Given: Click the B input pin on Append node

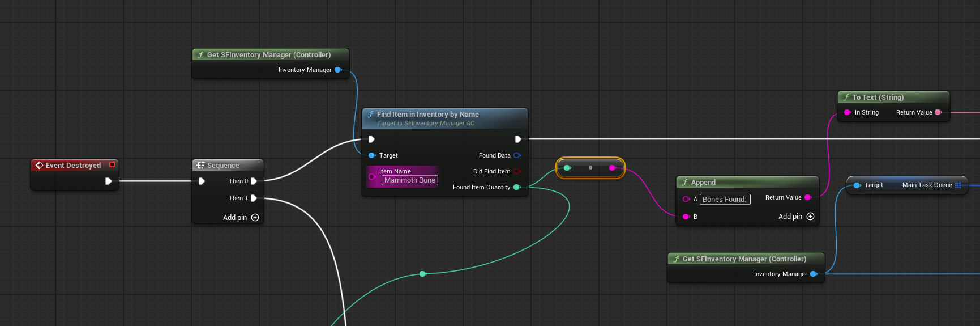Looking at the screenshot, I should tap(686, 217).
